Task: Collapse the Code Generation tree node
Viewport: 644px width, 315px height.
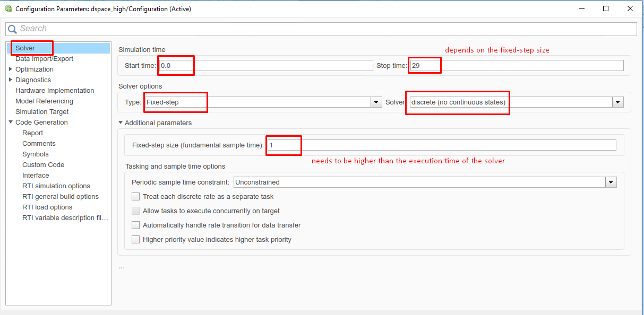Action: [11, 122]
